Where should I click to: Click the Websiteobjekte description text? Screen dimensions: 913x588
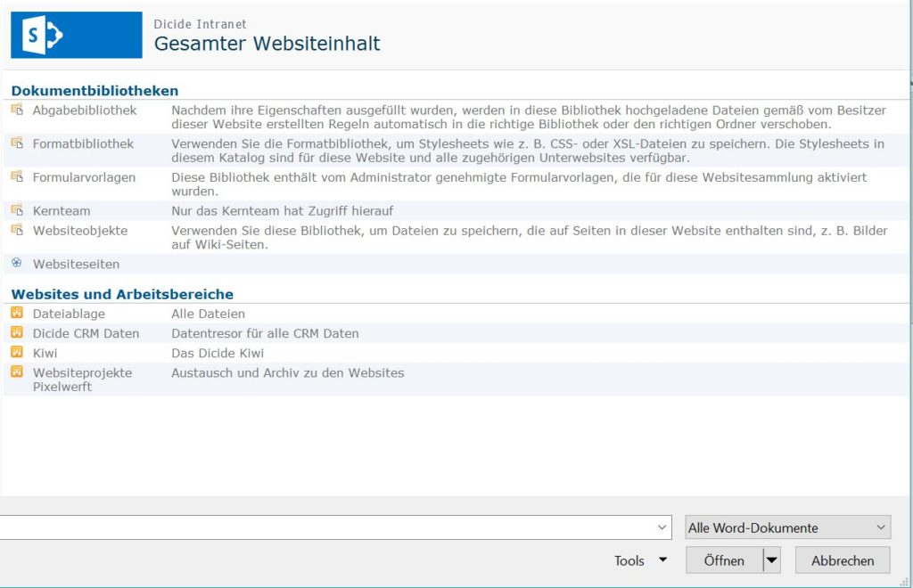[x=530, y=238]
